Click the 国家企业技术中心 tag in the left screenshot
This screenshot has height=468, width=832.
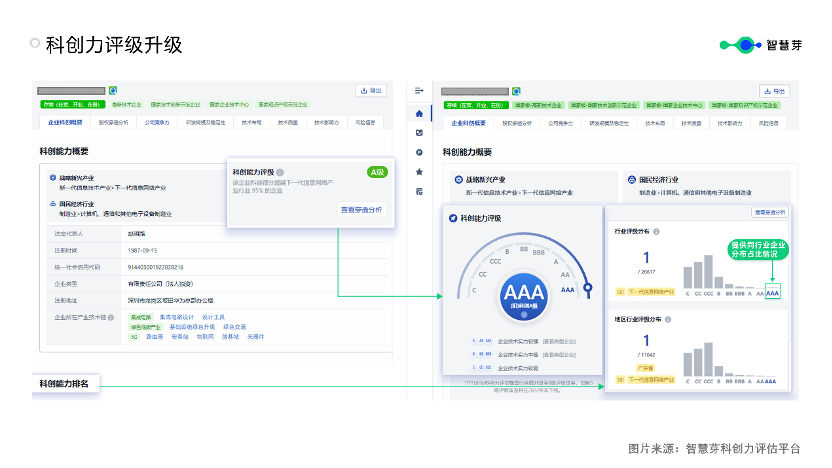[229, 105]
